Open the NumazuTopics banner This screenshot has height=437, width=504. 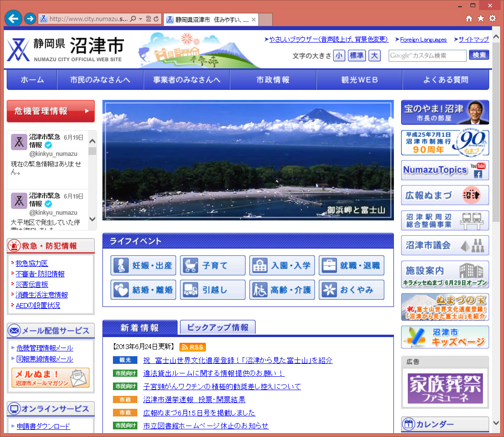pyautogui.click(x=445, y=170)
